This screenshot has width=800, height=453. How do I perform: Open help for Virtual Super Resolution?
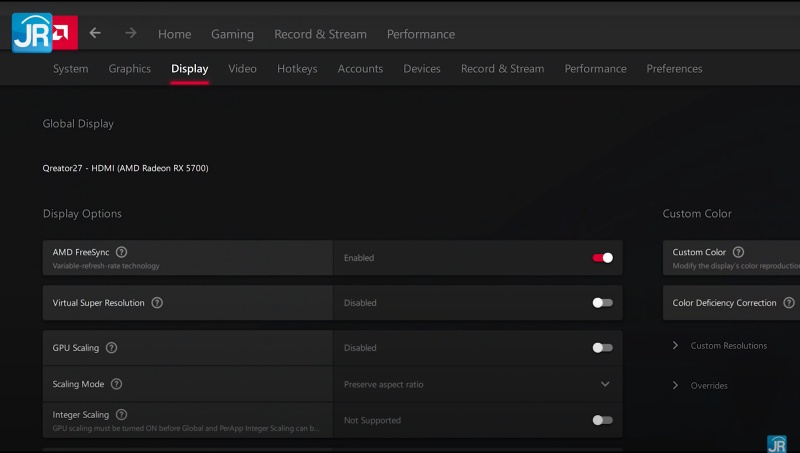[x=157, y=303]
